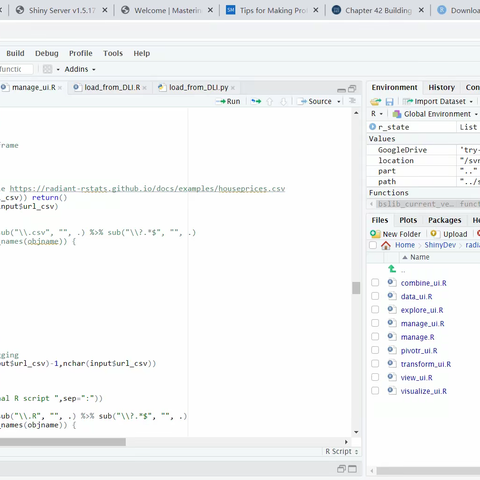Open the Addins dropdown menu
Screen dimensions: 480x480
click(x=80, y=69)
